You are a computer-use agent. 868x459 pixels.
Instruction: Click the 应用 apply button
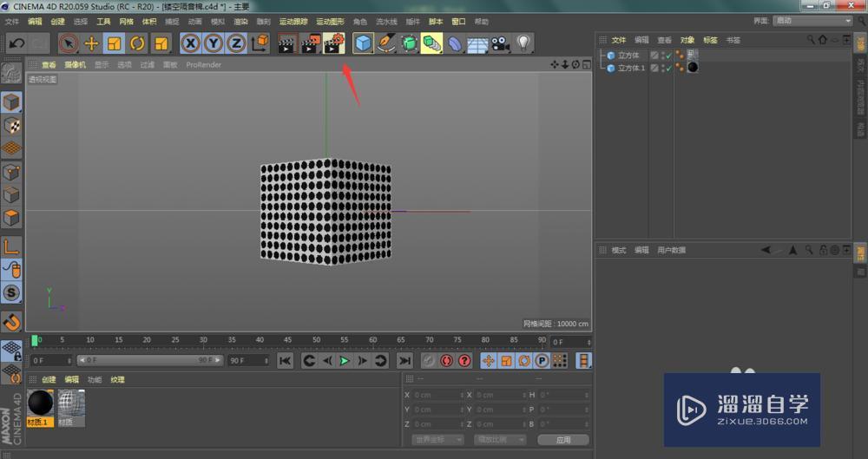563,440
